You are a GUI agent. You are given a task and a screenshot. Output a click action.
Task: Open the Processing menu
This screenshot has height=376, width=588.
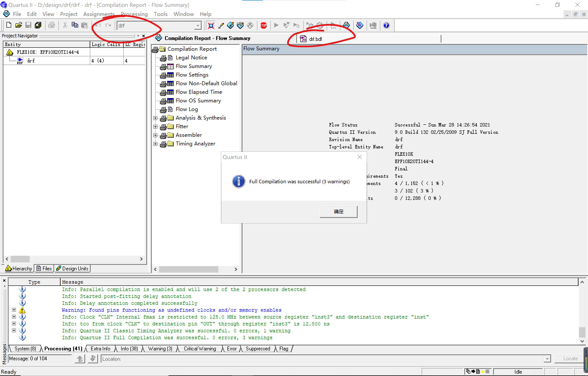pyautogui.click(x=134, y=14)
